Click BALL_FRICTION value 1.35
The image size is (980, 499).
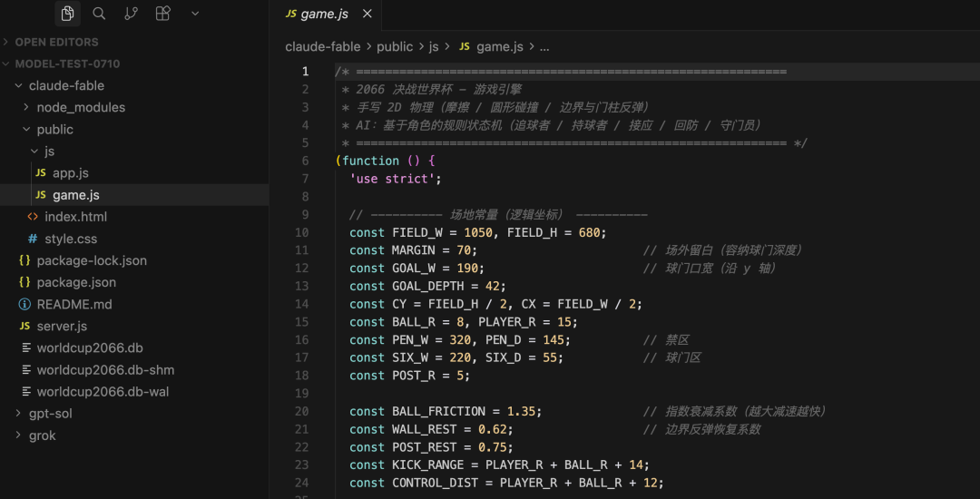[x=521, y=412]
